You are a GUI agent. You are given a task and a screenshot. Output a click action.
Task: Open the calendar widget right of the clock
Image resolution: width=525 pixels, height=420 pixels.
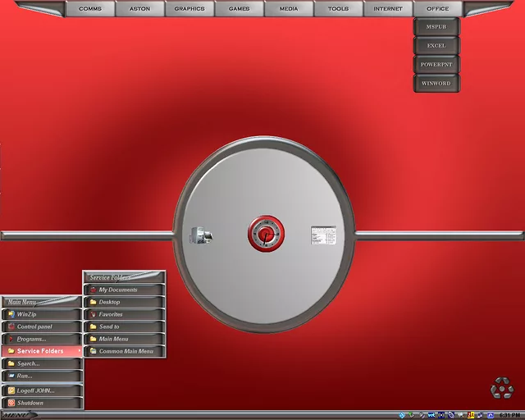(323, 235)
